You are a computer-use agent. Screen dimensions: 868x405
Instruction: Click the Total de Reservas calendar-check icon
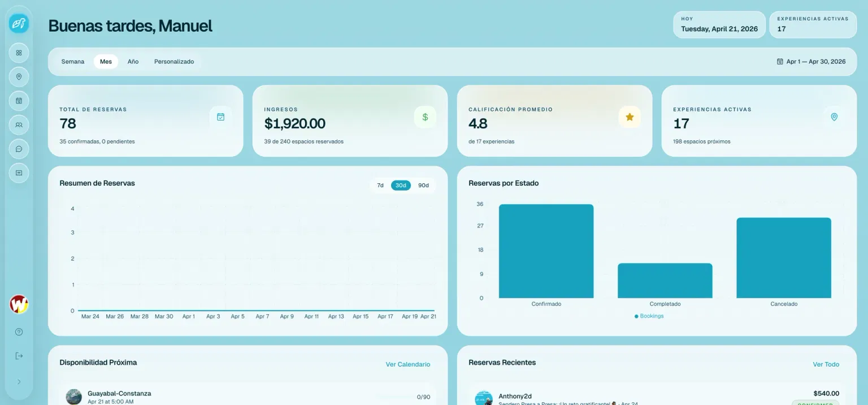tap(220, 117)
